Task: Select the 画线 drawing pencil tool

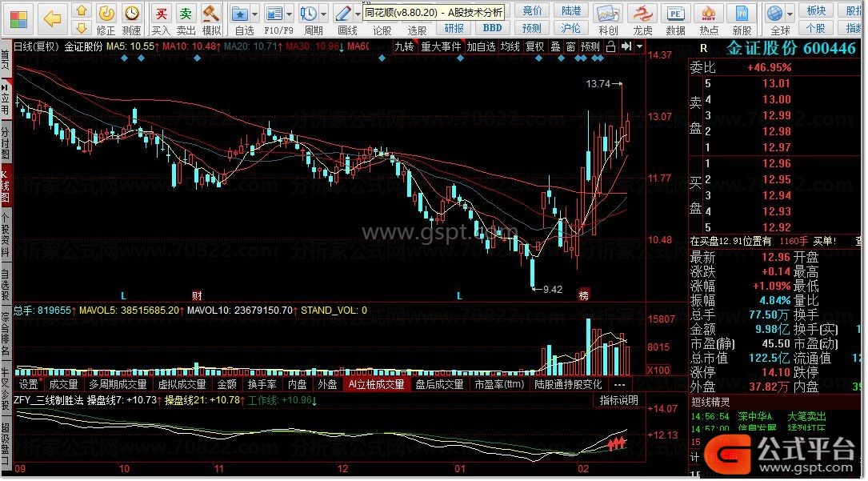Action: pos(343,14)
